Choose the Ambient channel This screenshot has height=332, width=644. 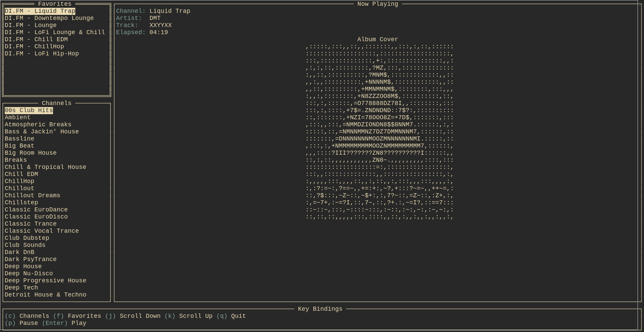pyautogui.click(x=18, y=117)
